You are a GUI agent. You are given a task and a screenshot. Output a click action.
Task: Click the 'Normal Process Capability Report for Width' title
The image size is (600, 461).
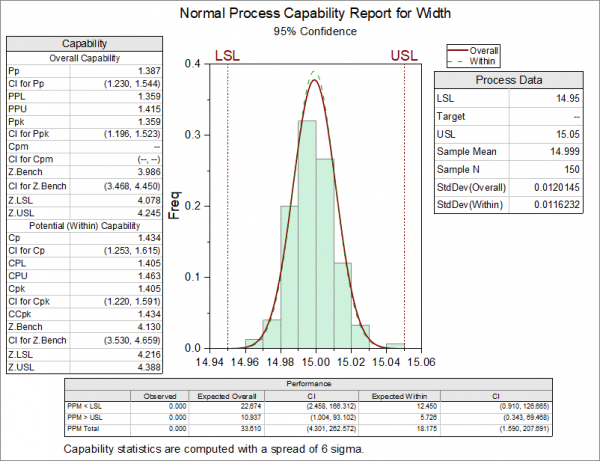315,13
